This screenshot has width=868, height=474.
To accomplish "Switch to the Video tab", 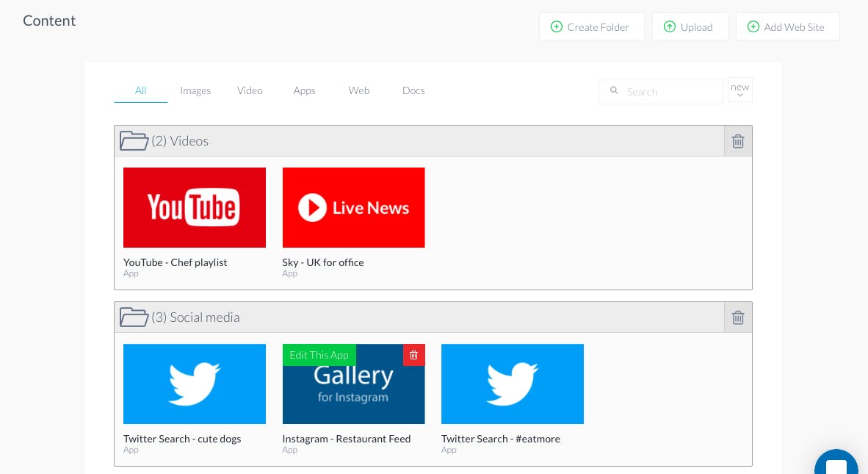I will tap(250, 90).
